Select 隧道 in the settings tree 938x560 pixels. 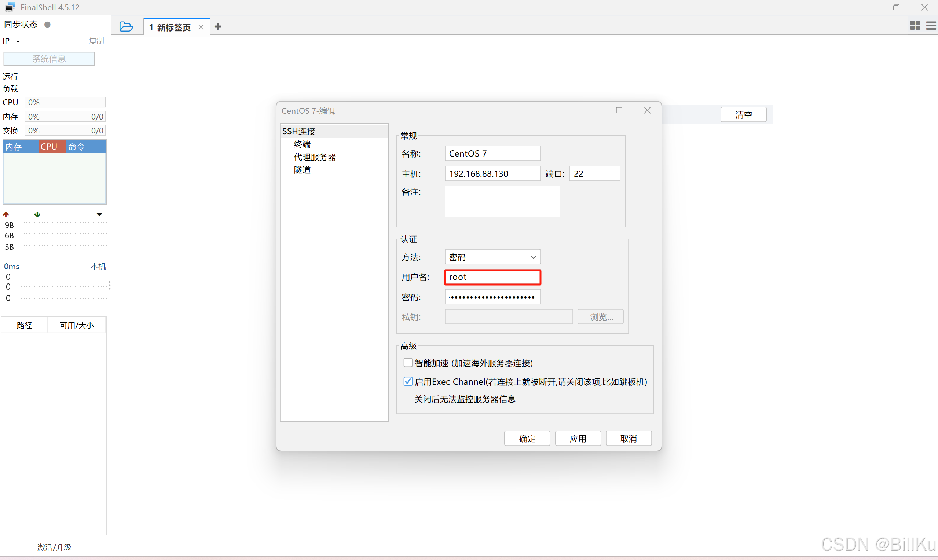click(302, 170)
